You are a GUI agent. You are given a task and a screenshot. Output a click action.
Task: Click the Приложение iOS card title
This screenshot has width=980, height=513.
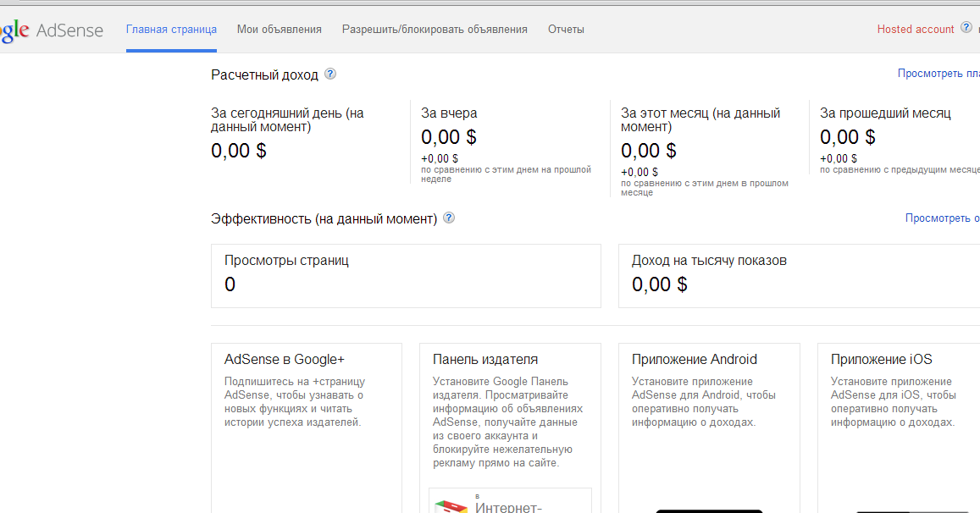coord(881,359)
